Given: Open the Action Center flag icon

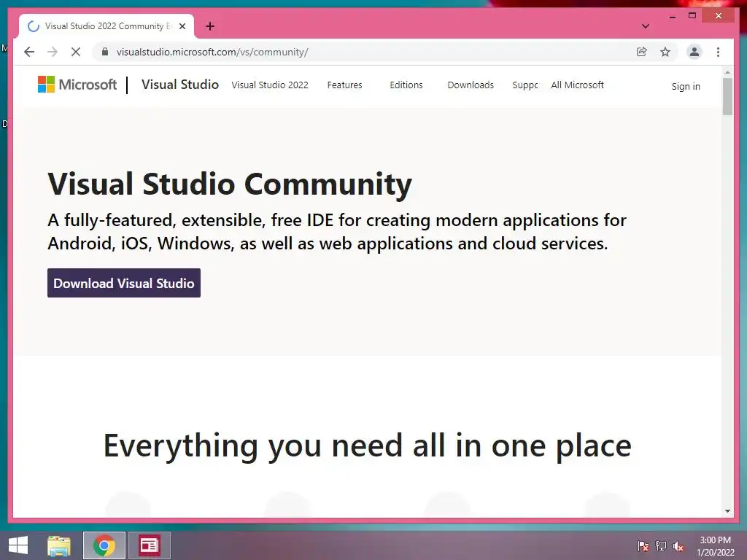Looking at the screenshot, I should (643, 546).
